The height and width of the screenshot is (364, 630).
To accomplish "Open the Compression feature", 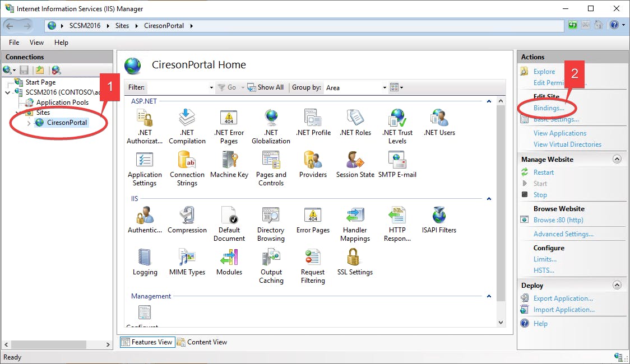I will click(x=187, y=220).
